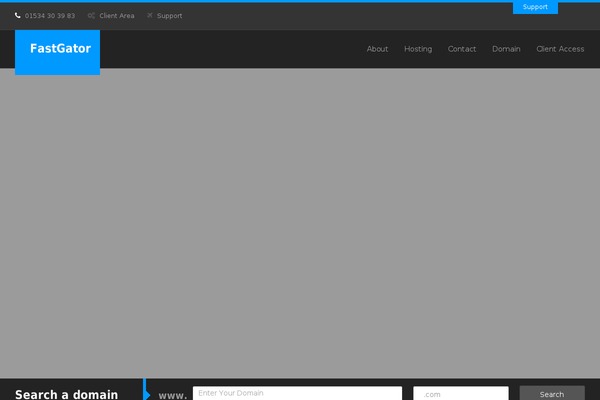Open the About menu item
The width and height of the screenshot is (600, 400).
377,49
